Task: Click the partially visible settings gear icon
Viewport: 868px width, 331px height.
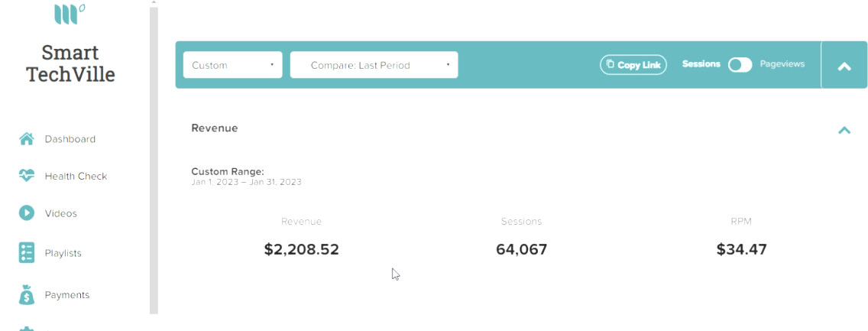Action: [x=27, y=329]
